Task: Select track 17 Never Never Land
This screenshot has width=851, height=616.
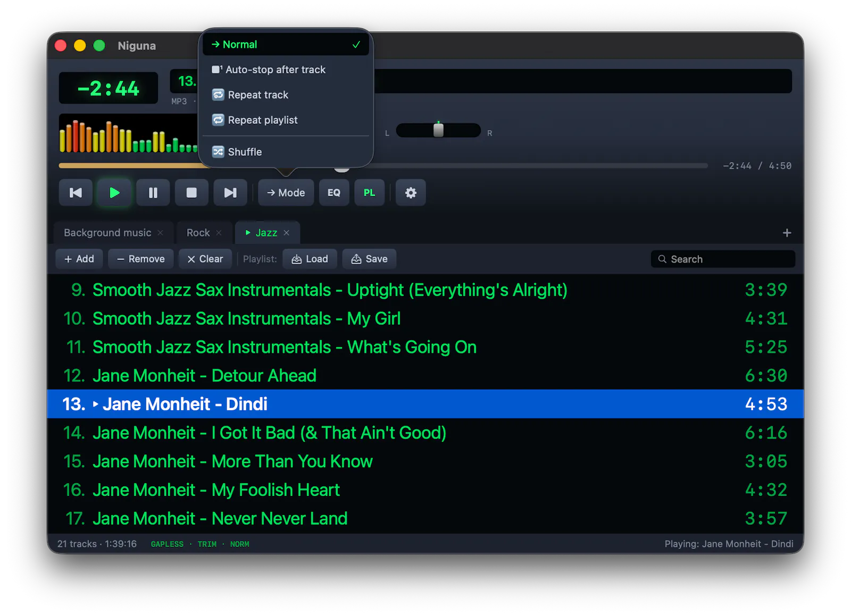Action: [x=425, y=519]
